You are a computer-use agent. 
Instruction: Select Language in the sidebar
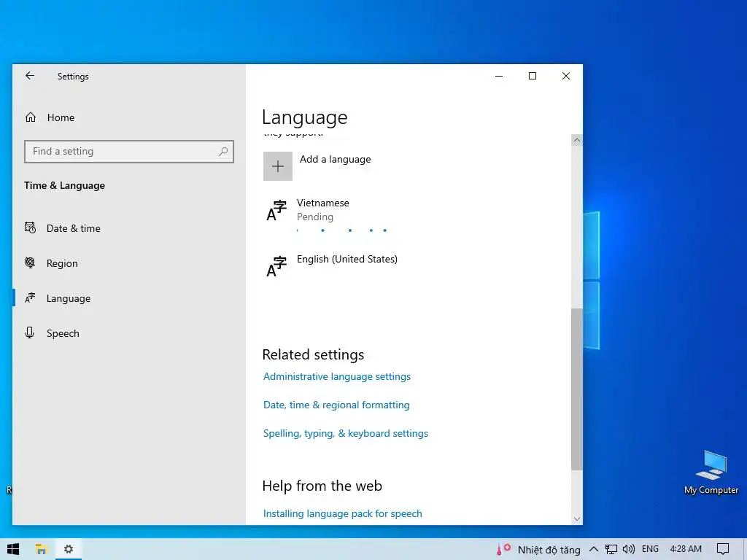point(68,298)
